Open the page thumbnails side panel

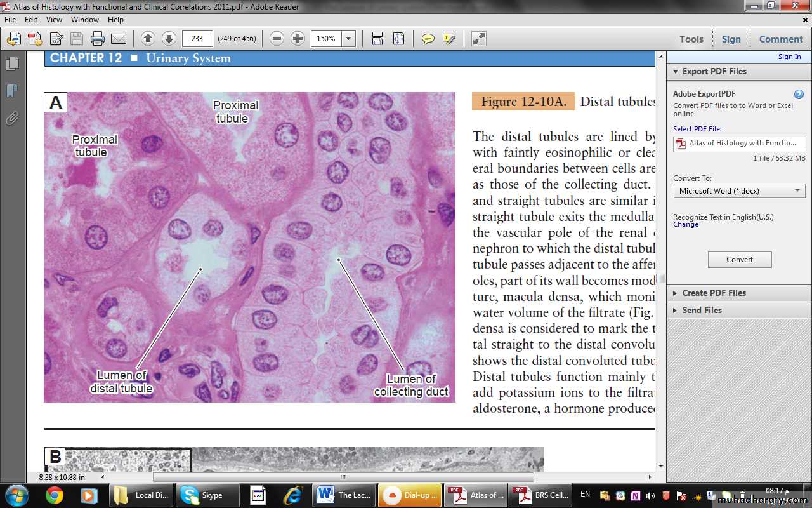pos(11,64)
